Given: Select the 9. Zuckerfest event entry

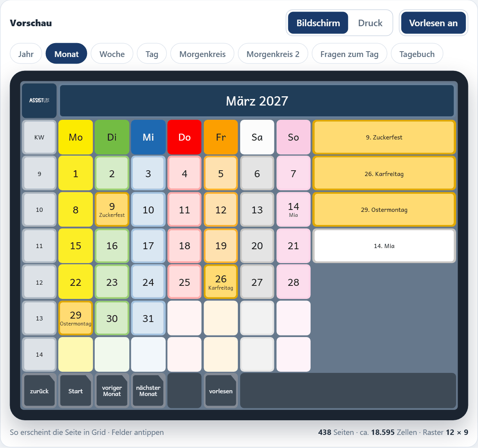Looking at the screenshot, I should point(384,137).
